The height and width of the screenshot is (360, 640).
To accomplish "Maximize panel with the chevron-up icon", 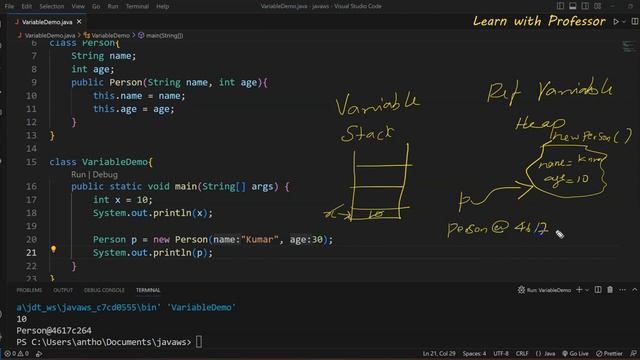I will 635,290.
